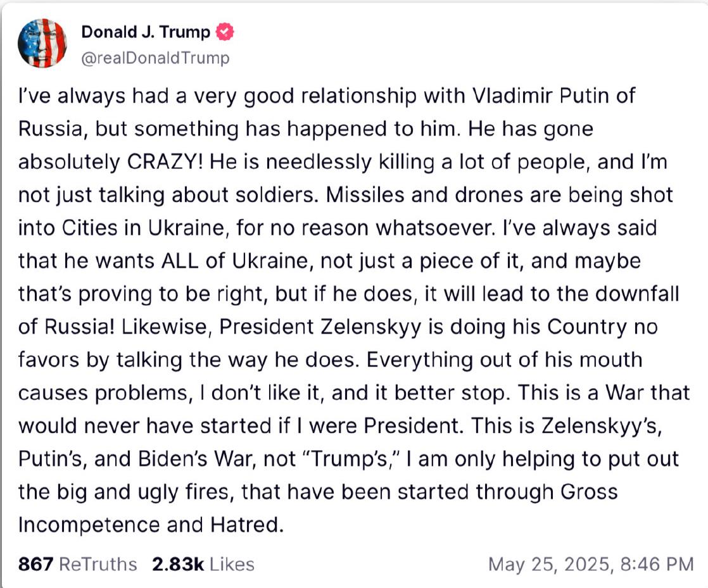Screen dimensions: 708x588
Task: Click the 8:46 PM time text
Action: [x=657, y=564]
